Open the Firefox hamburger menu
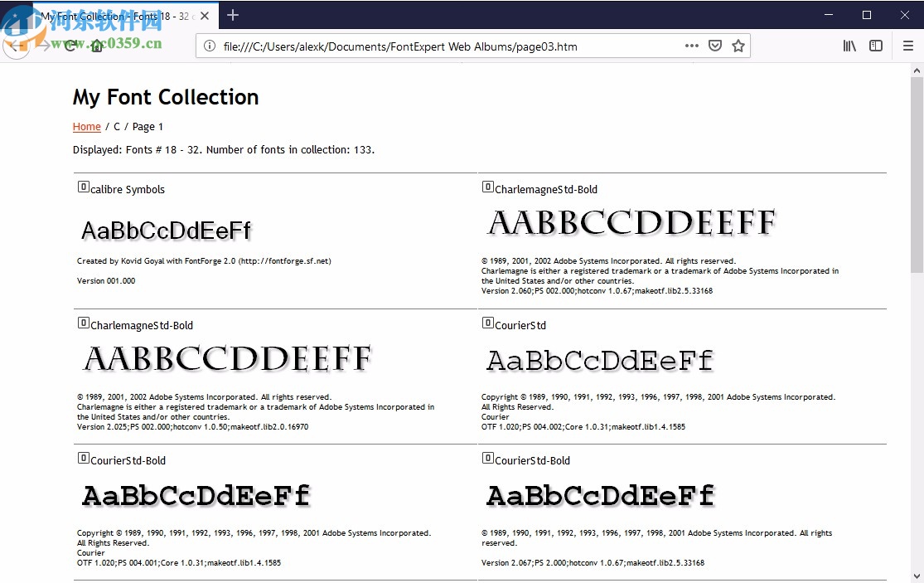The image size is (924, 583). coord(908,46)
